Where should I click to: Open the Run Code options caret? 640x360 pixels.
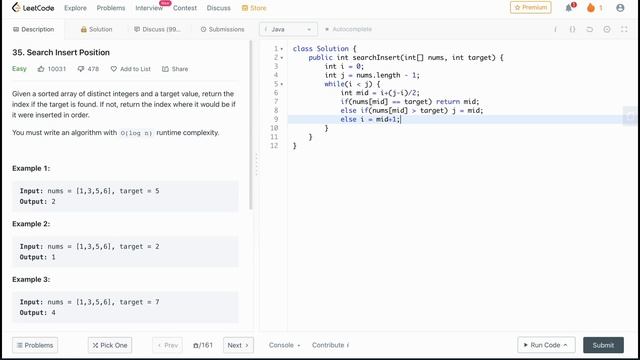(x=566, y=345)
